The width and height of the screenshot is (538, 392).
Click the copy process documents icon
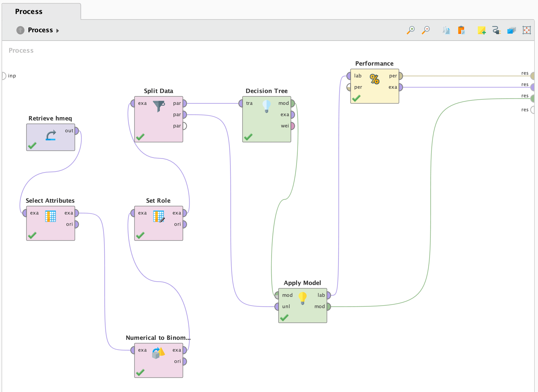click(x=446, y=30)
